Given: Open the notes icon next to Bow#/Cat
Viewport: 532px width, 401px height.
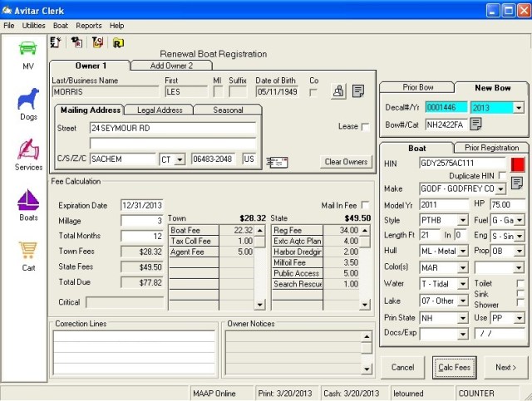Looking at the screenshot, I should [x=476, y=125].
